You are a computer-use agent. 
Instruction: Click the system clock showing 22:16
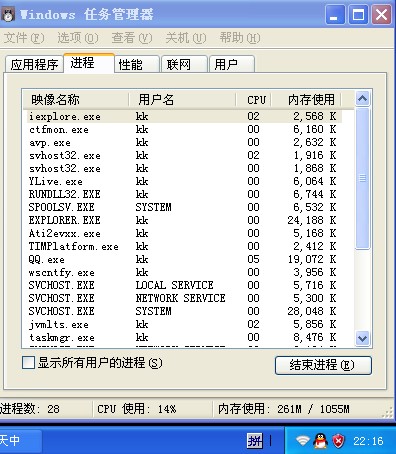pos(368,441)
